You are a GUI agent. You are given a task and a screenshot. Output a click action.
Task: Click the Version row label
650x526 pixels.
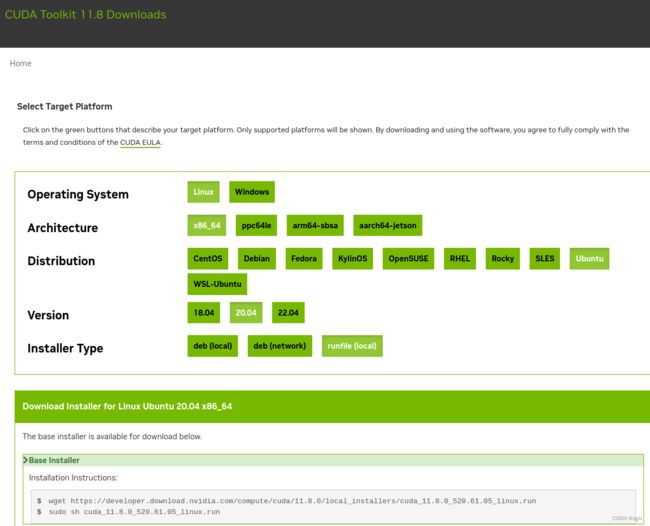pyautogui.click(x=48, y=315)
